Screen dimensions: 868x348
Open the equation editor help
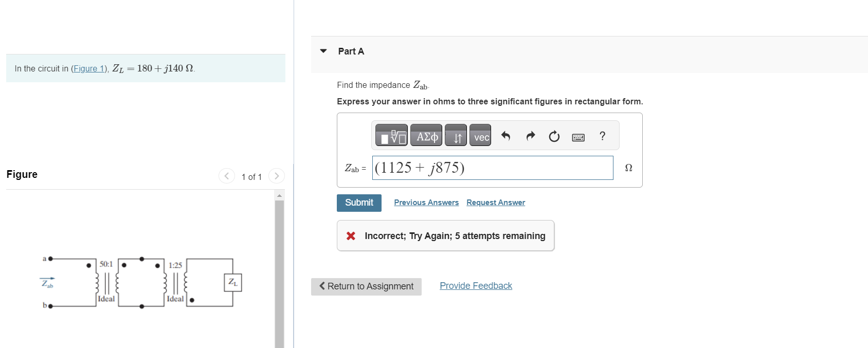click(602, 135)
